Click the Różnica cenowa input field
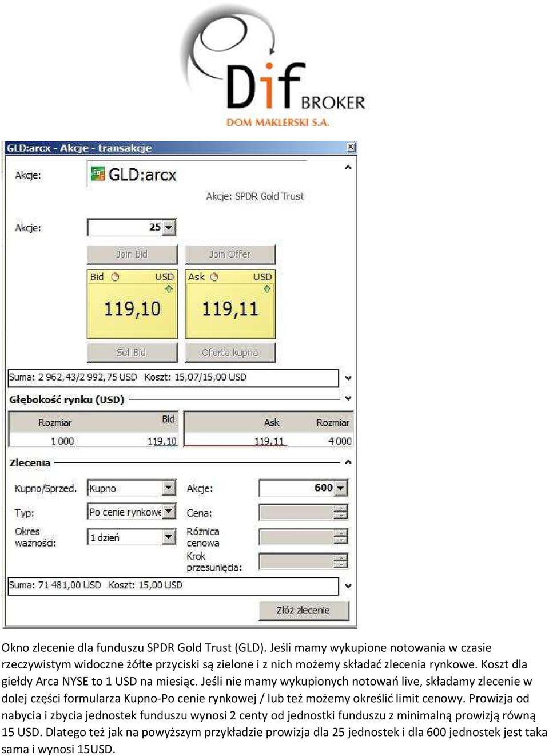This screenshot has width=549, height=756. coord(296,536)
